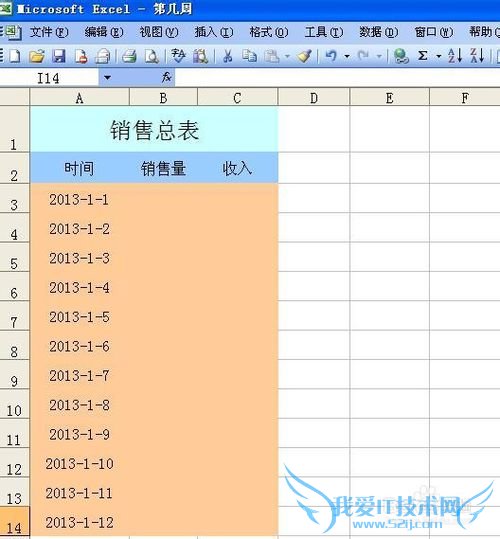Expand the Paste options dropdown arrow
500x539 pixels.
coord(287,56)
